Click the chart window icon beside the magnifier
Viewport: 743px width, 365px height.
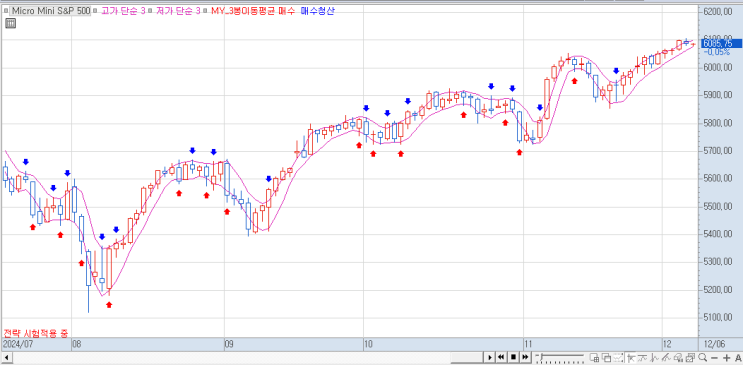pos(690,357)
